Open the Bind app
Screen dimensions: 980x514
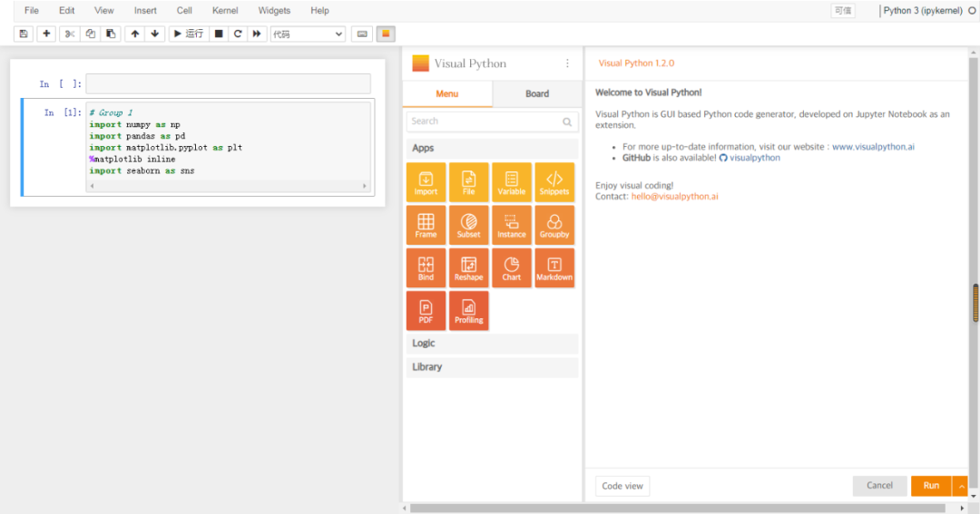click(x=426, y=268)
